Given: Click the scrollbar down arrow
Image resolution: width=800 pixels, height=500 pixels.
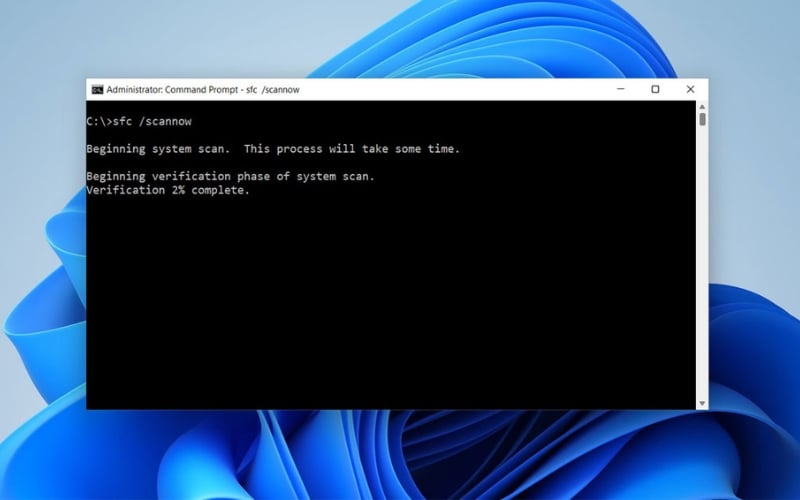Looking at the screenshot, I should point(702,403).
